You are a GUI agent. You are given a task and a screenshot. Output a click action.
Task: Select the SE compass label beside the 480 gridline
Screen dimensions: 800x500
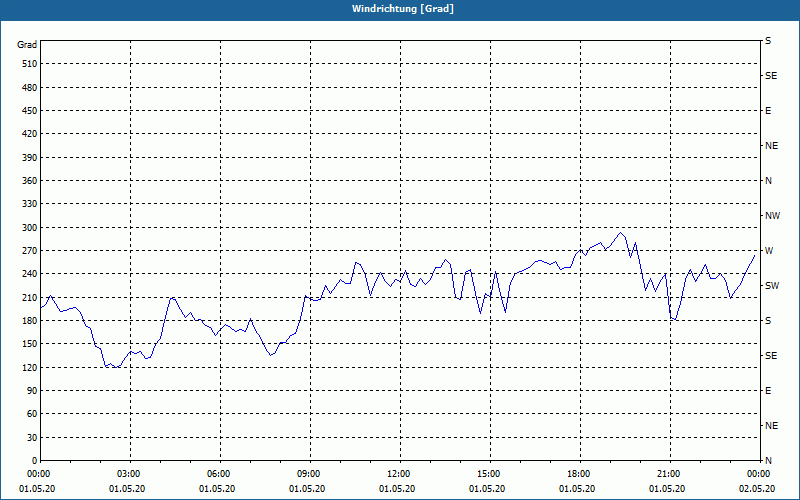771,76
